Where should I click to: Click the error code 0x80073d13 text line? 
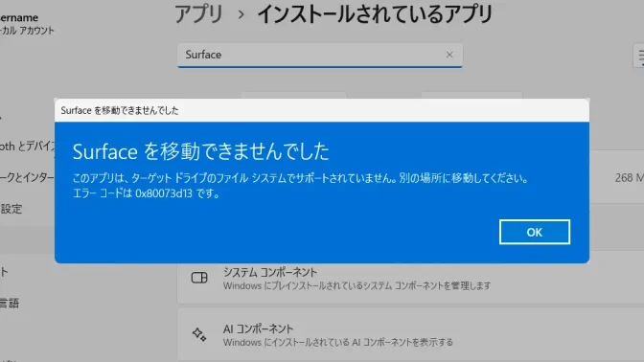point(146,193)
